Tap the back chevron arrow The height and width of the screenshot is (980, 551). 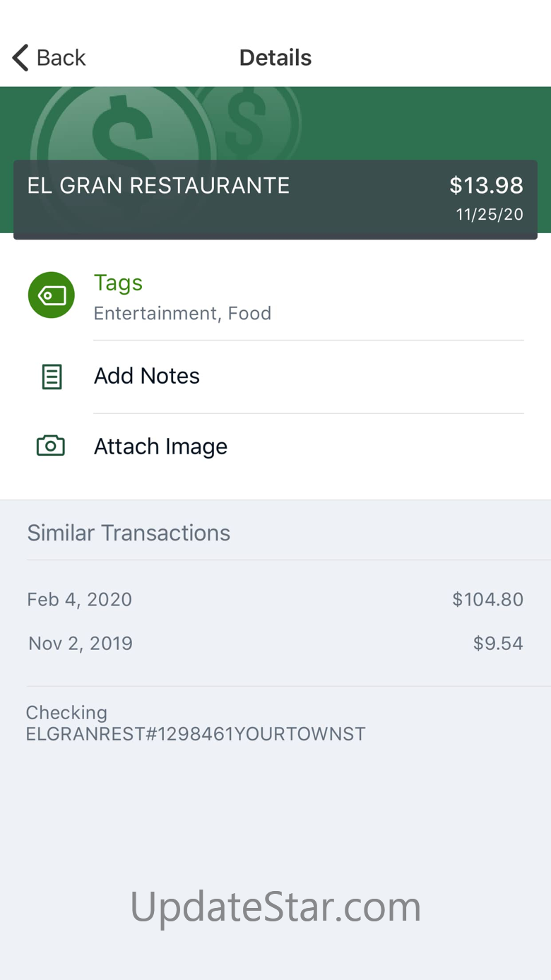coord(20,58)
